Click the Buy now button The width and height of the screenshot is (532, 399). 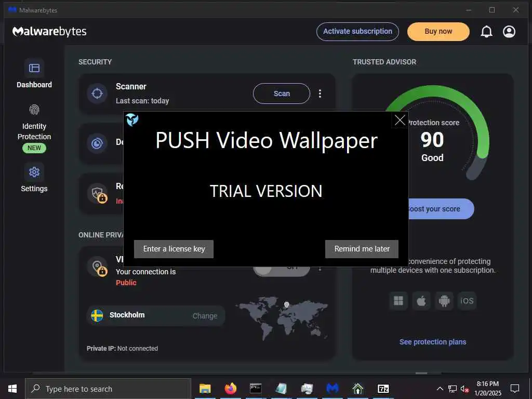click(438, 32)
